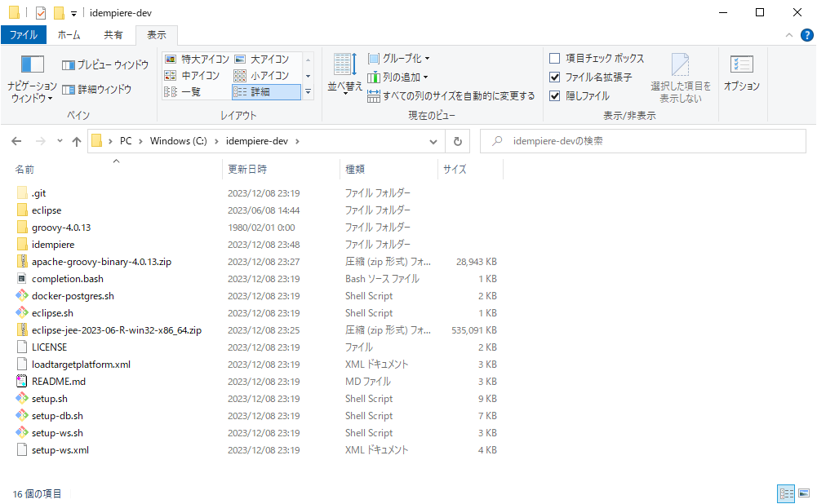
Task: Open the address bar history dropdown
Action: click(x=433, y=141)
